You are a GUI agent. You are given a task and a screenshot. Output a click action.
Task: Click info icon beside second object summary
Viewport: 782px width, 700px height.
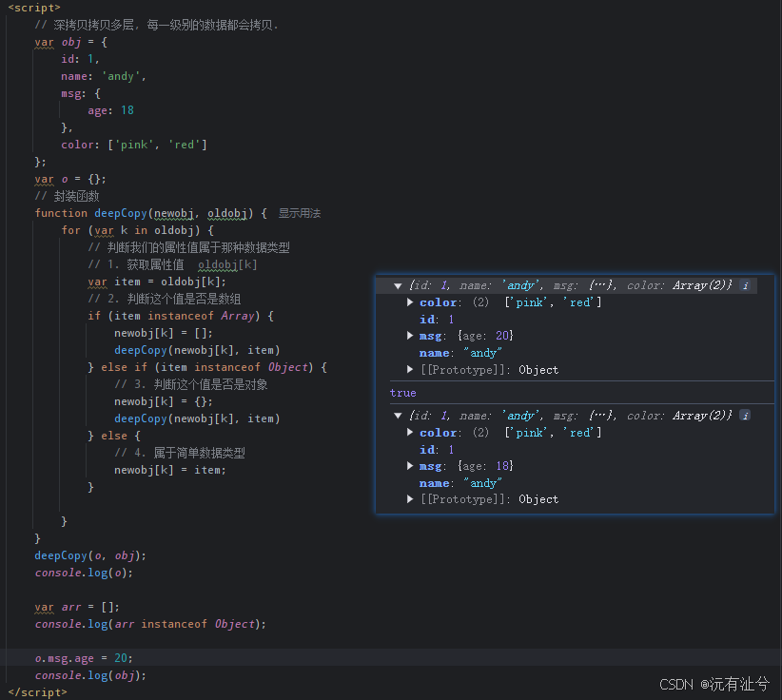coord(745,416)
